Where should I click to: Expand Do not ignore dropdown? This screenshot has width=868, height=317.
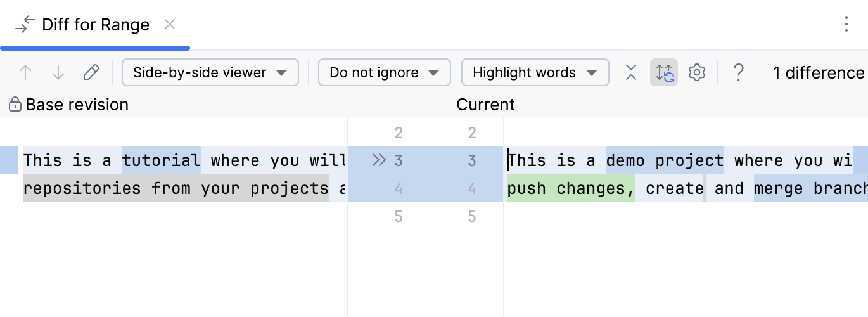click(384, 73)
